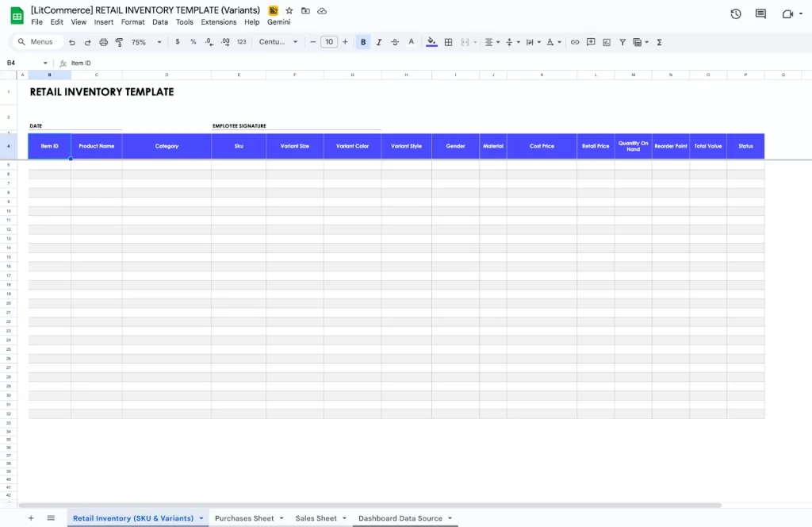Viewport: 812px width, 527px height.
Task: Open the Functions sigma icon
Action: click(660, 41)
